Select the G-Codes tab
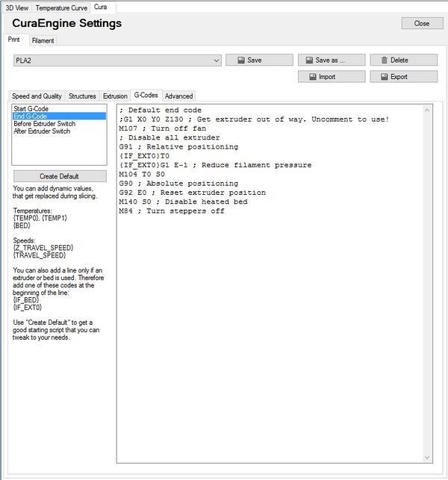448x480 pixels. click(146, 96)
